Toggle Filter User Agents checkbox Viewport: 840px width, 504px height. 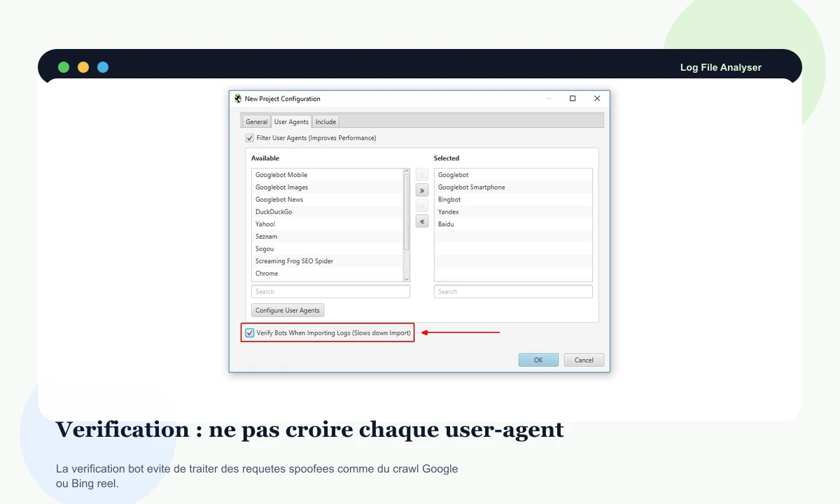(x=250, y=138)
